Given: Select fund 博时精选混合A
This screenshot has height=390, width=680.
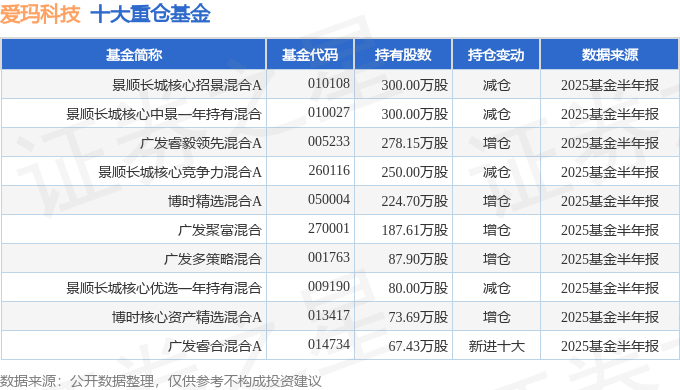Looking at the screenshot, I should point(215,201).
